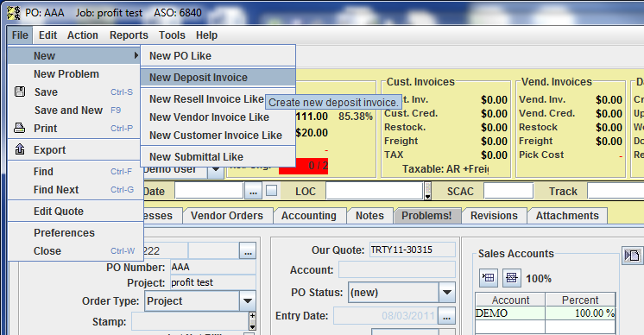Open the Entry Date picker ellipsis button

pos(446,316)
